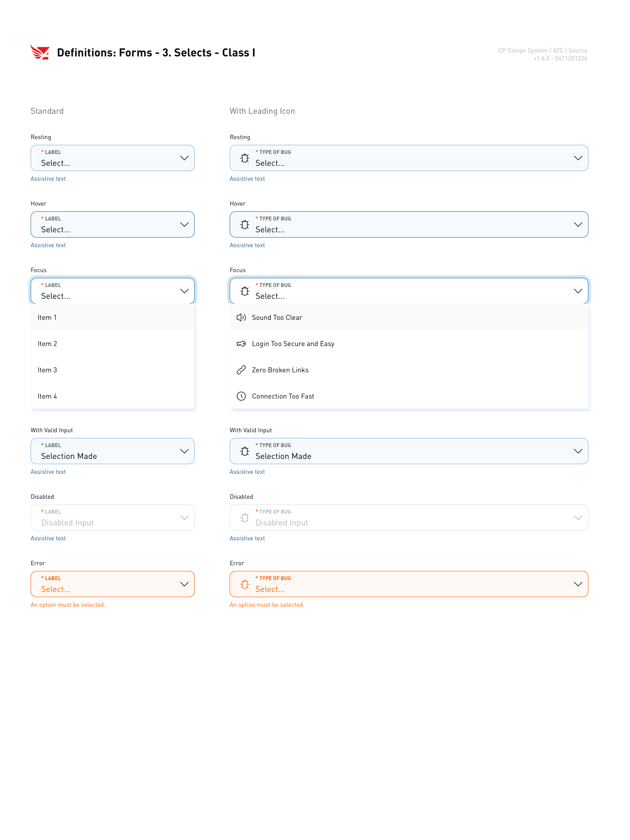Click CP Design System / ATC / Source text

tap(542, 50)
